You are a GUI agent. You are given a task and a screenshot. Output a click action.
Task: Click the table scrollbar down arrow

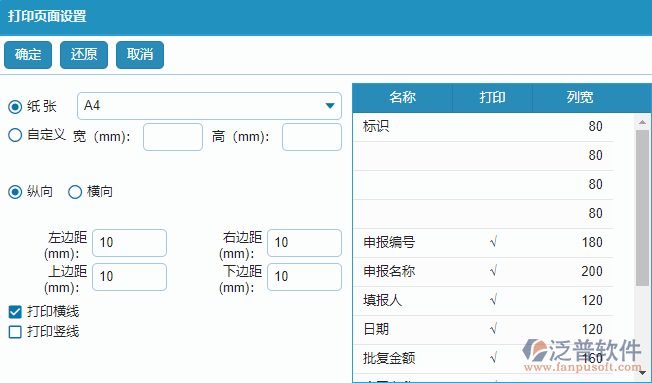(x=642, y=373)
